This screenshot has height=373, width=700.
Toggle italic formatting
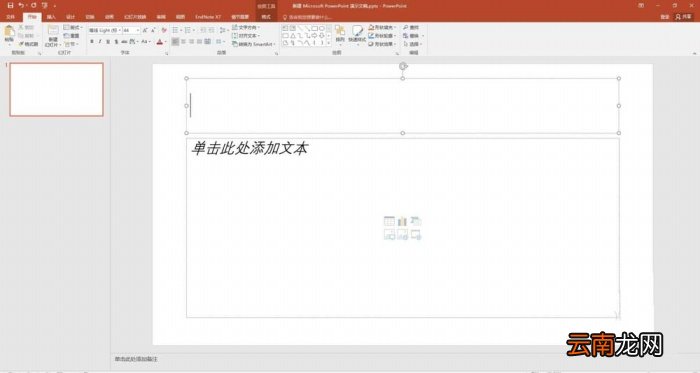pos(100,41)
